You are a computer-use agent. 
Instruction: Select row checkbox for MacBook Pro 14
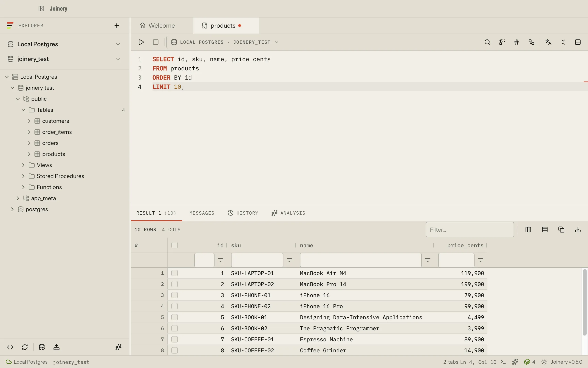pyautogui.click(x=175, y=284)
